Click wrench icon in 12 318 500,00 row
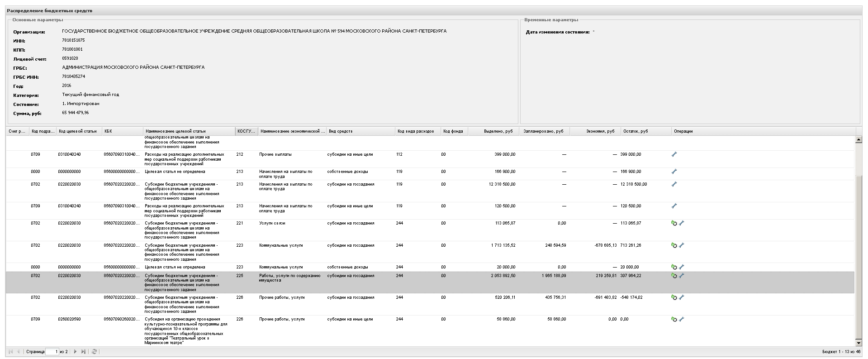The height and width of the screenshot is (359, 868). pos(674,184)
